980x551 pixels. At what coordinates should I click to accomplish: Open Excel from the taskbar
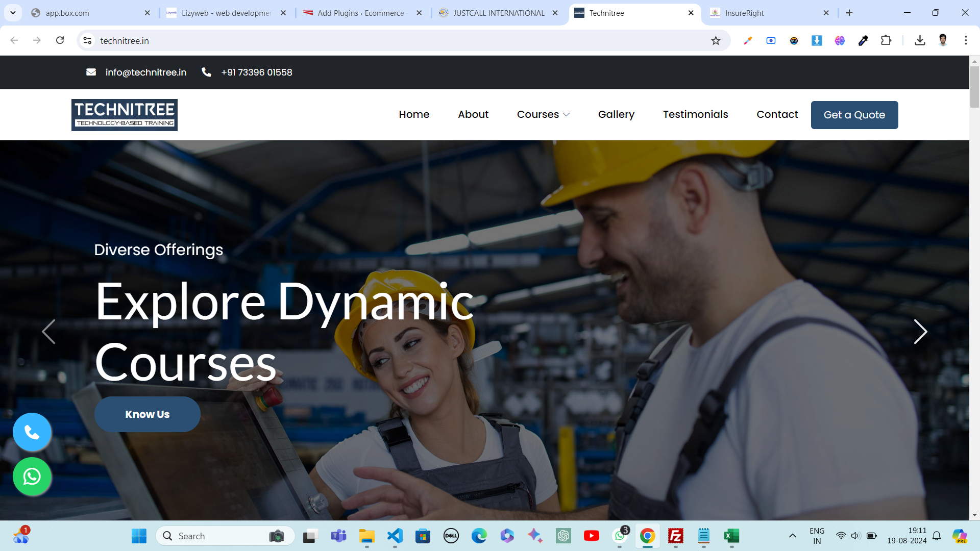[731, 536]
